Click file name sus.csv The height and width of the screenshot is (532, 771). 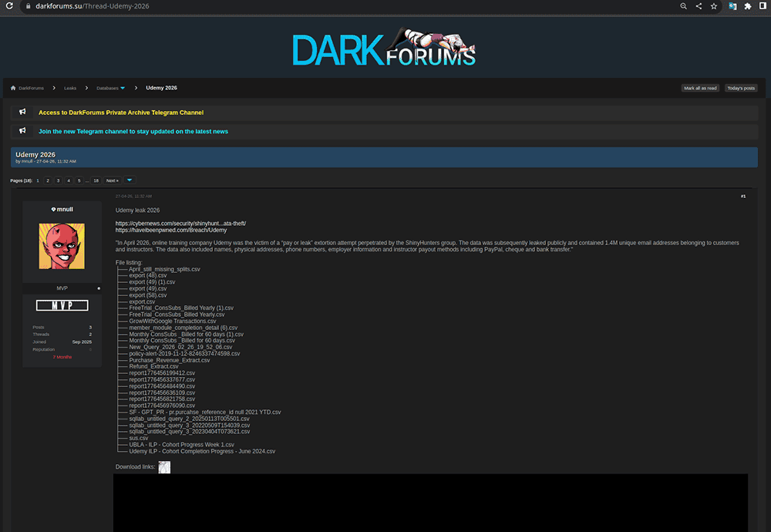click(x=139, y=438)
